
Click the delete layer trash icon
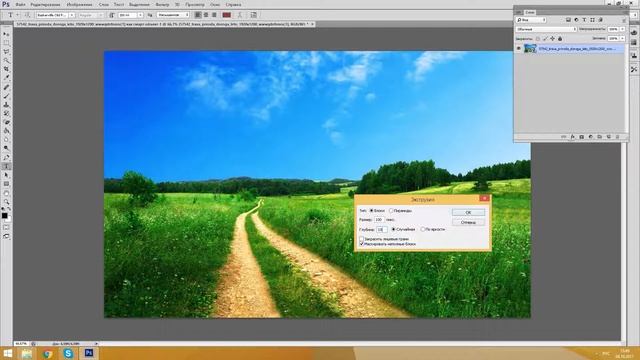point(618,137)
